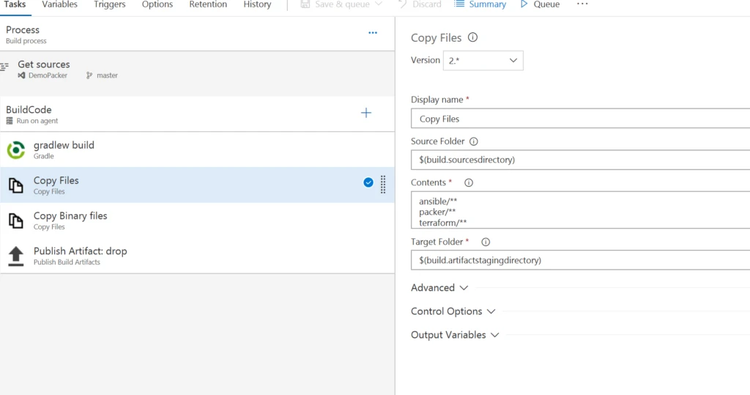Expand the Control Options section
The width and height of the screenshot is (750, 395).
click(453, 311)
